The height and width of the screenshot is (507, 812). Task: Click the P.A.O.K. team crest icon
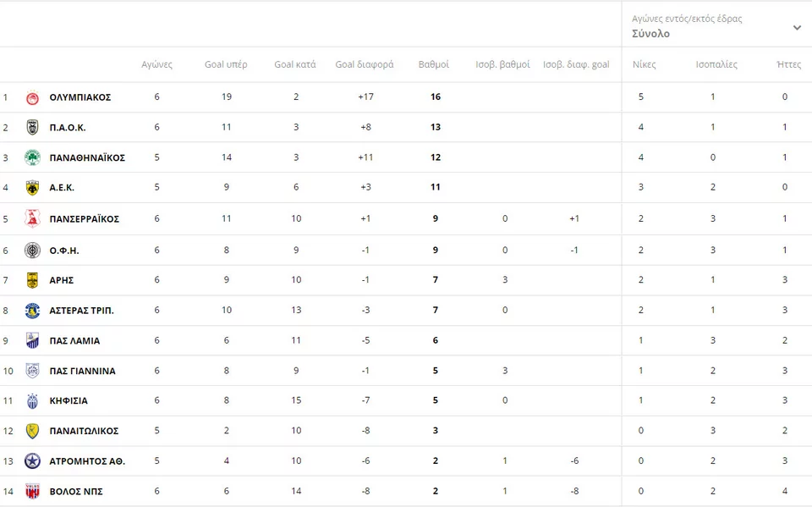point(32,127)
